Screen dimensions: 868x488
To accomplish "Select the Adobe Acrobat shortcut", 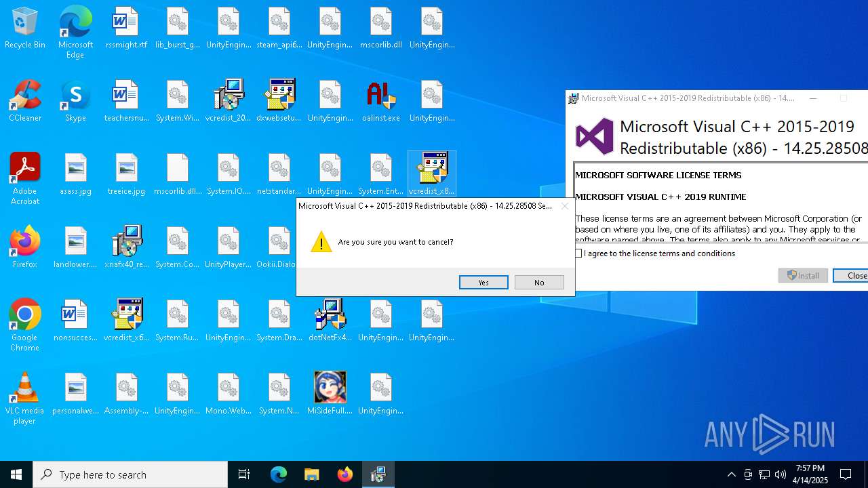I will [25, 178].
